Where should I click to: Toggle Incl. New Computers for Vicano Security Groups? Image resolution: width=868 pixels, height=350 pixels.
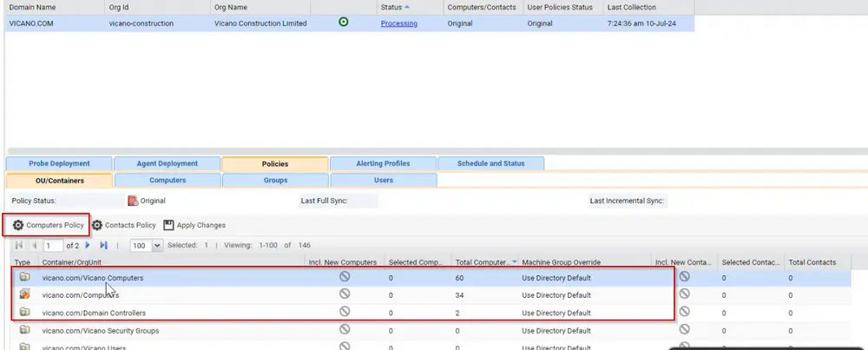[x=345, y=329]
